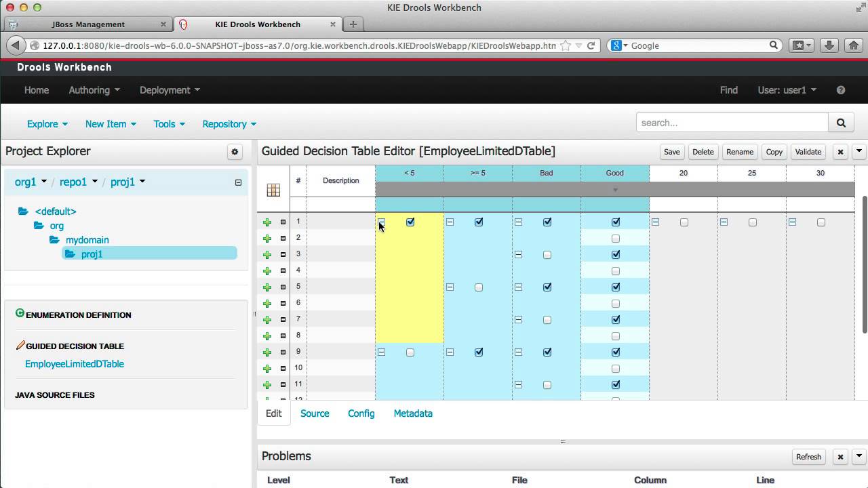Click the delete minus icon for row 4
Screen dimensions: 868x488
(x=283, y=271)
